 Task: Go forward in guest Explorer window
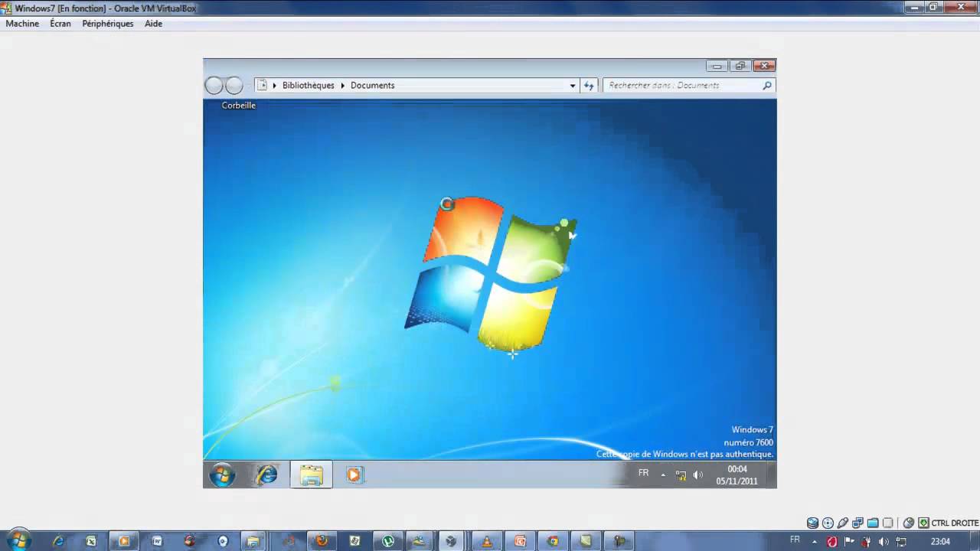click(x=234, y=86)
